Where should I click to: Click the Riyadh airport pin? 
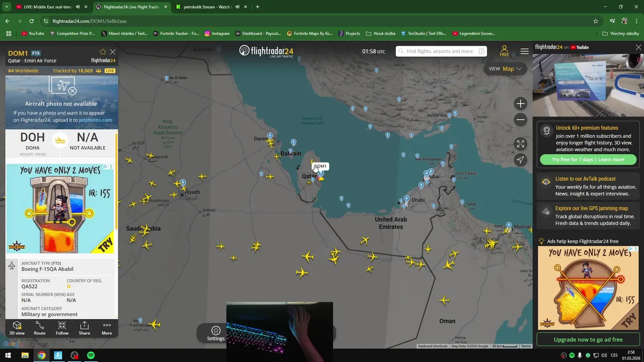(183, 184)
